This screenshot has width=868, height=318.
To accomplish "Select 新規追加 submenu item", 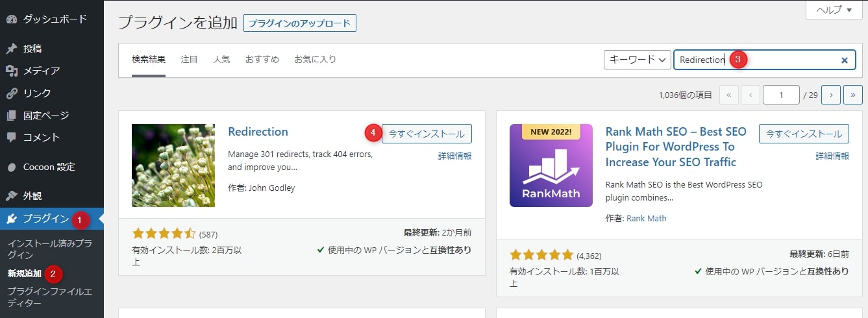I will click(x=25, y=273).
